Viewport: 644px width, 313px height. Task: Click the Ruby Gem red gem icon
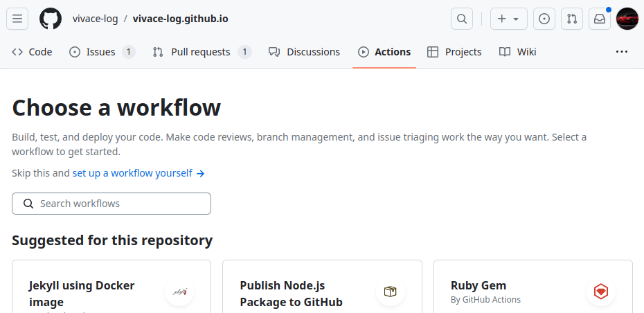(601, 292)
